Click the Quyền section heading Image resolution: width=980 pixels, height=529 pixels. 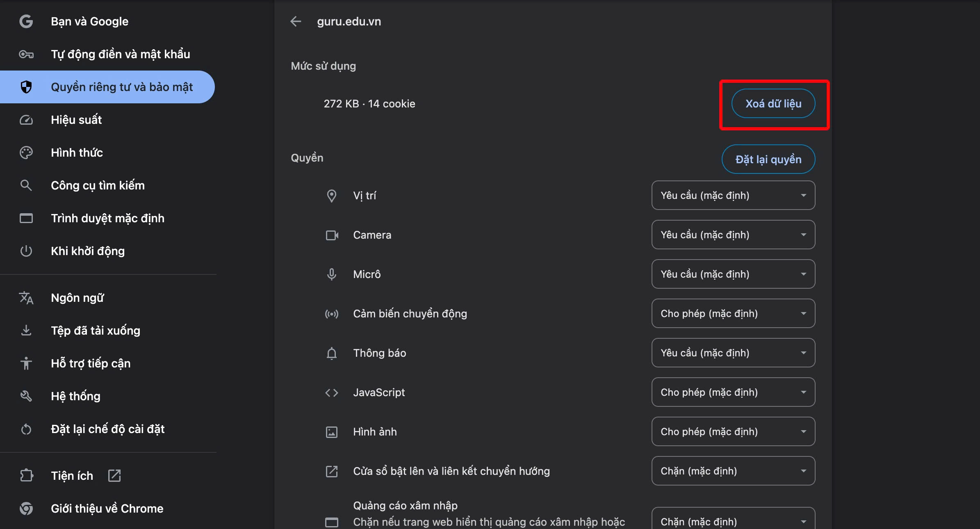click(x=307, y=158)
